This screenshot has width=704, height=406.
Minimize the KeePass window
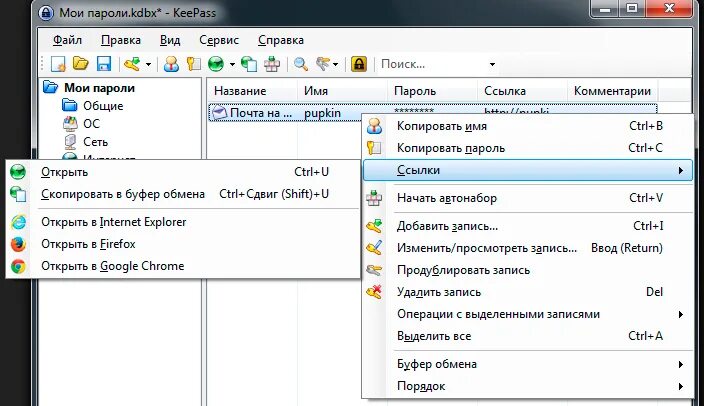605,9
